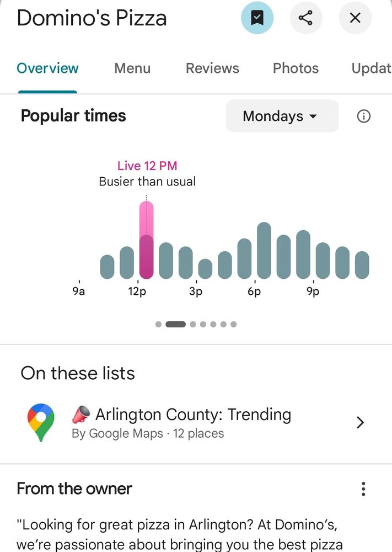
Task: Tap the Google Maps pin icon
Action: pyautogui.click(x=41, y=422)
